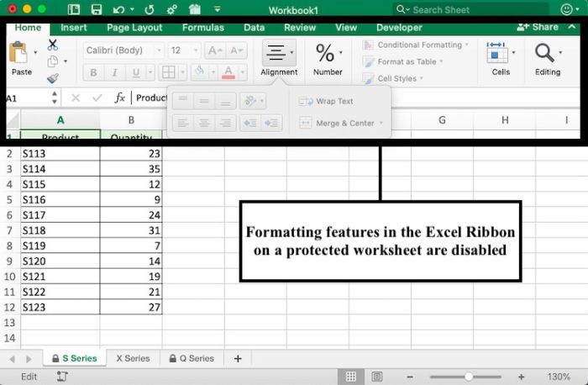
Task: Open Format as Table dropdown
Action: pyautogui.click(x=403, y=61)
